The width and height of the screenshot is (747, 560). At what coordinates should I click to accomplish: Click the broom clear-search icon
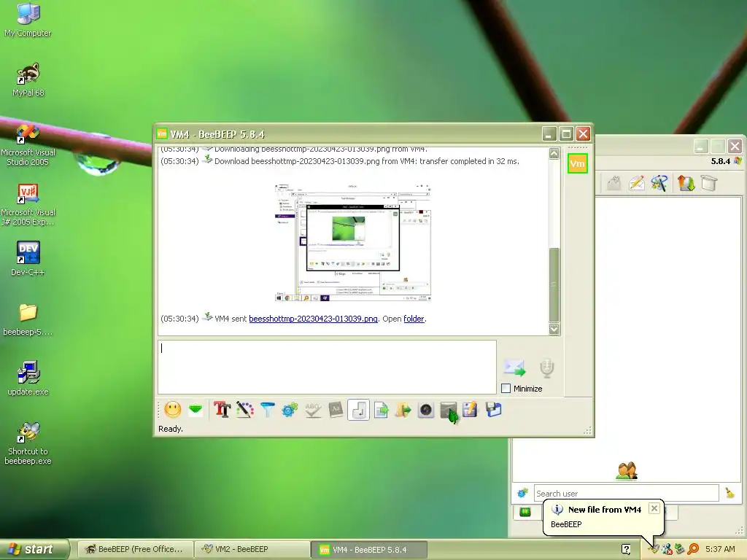[x=729, y=493]
